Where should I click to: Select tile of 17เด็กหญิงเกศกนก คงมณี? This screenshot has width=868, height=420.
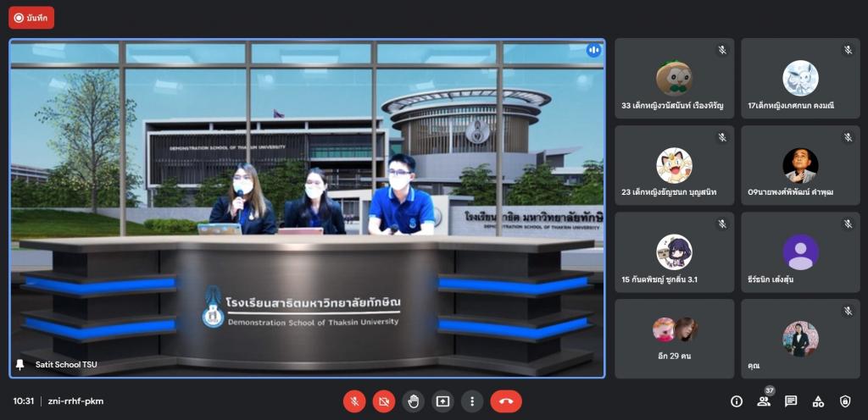tap(800, 78)
